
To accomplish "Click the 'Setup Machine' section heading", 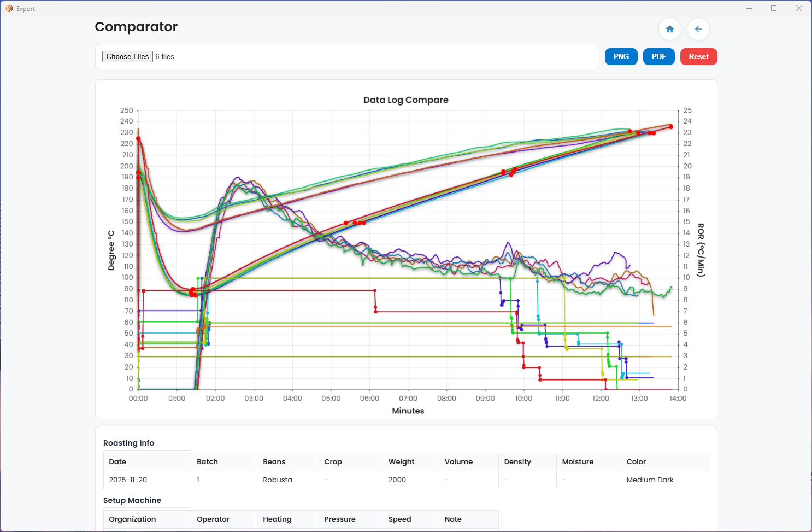I will (132, 501).
